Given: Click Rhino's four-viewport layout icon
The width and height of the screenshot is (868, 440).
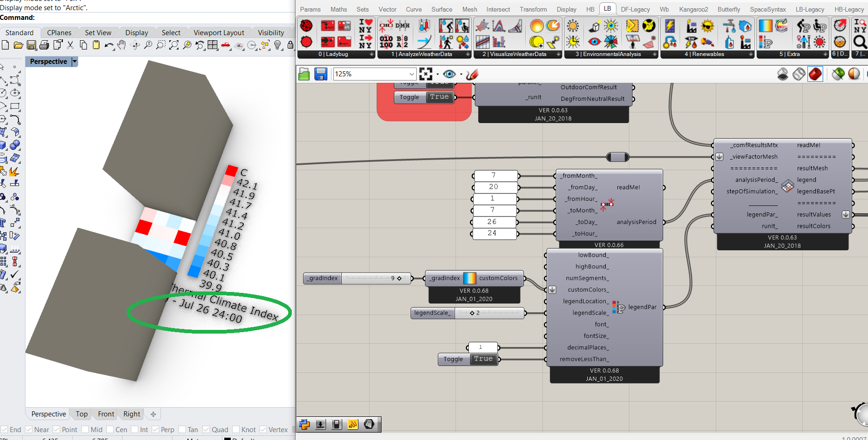Looking at the screenshot, I should coord(213,45).
